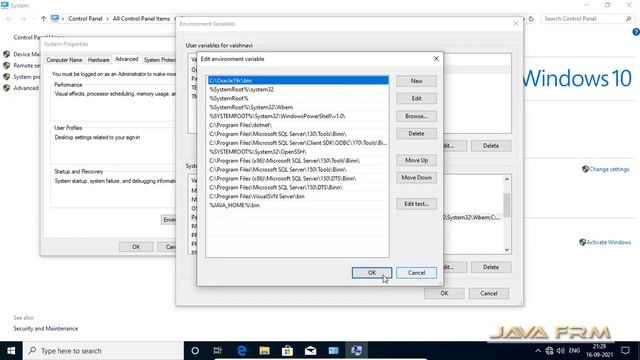Open Security and Maintenance link
640x360 pixels.
pos(46,329)
